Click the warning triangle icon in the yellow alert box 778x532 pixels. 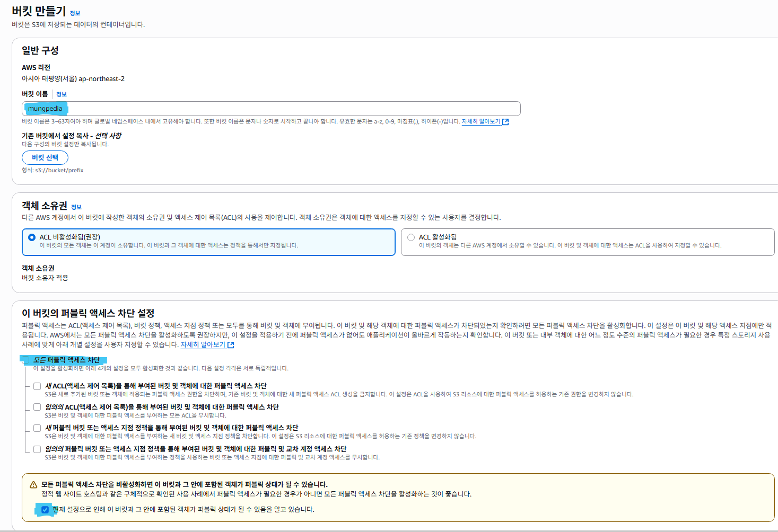(32, 485)
